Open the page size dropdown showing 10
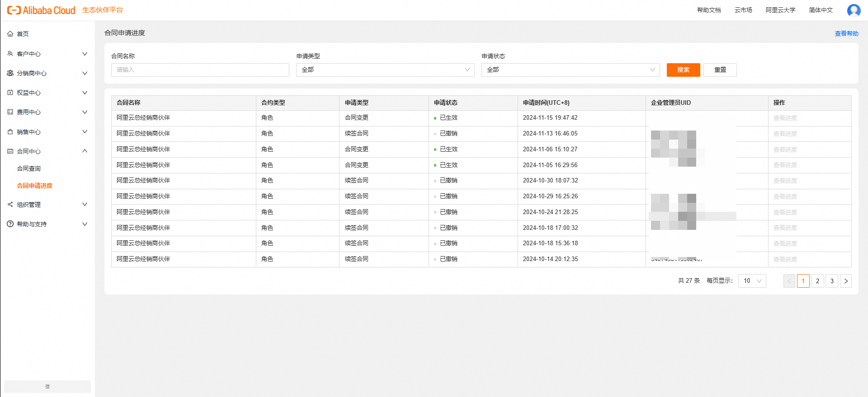Viewport: 868px width, 397px height. (752, 281)
